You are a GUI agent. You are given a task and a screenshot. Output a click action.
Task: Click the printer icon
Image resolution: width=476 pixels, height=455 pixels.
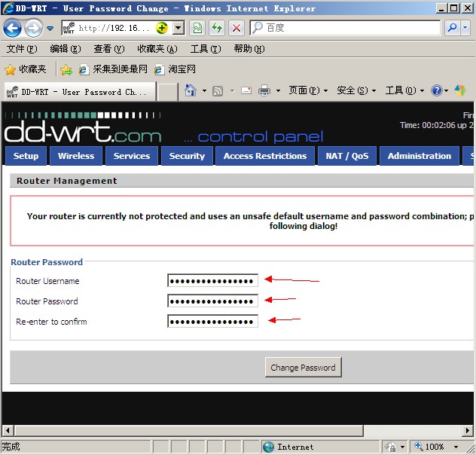point(264,90)
